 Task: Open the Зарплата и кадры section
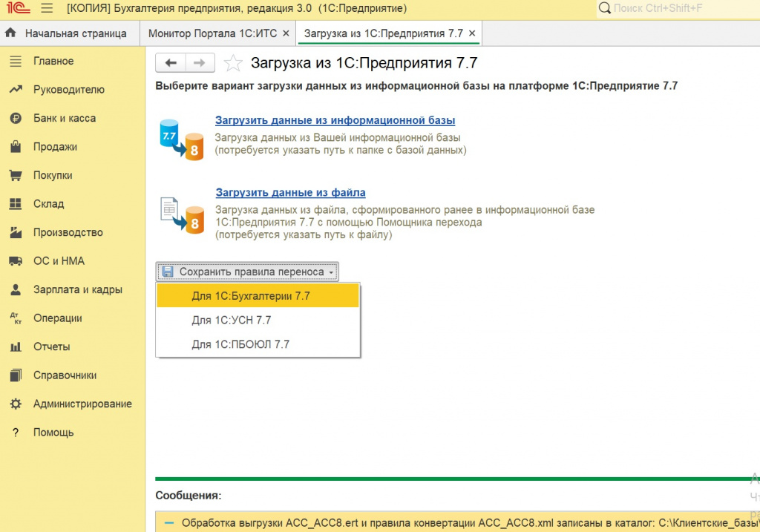77,289
